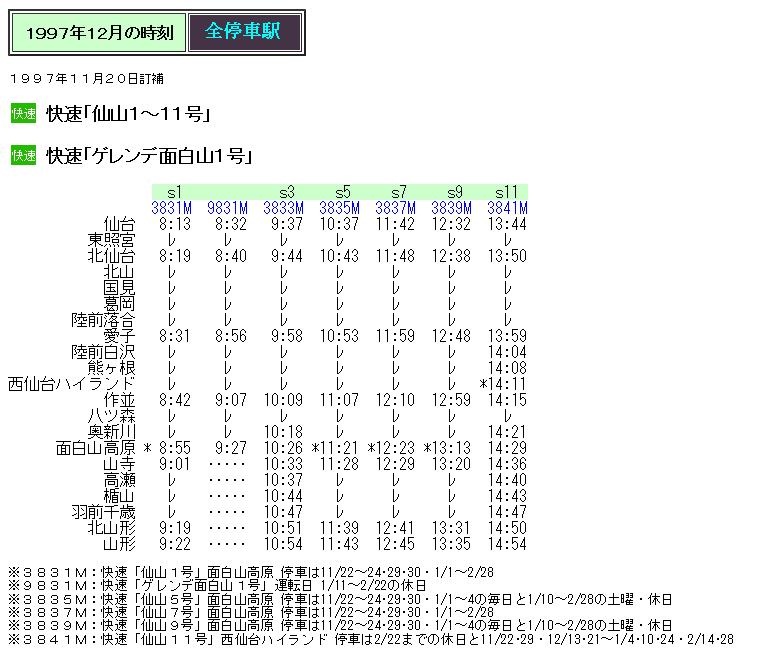Click the 10:37 time at 高瀬
This screenshot has height=653, width=760.
(284, 480)
